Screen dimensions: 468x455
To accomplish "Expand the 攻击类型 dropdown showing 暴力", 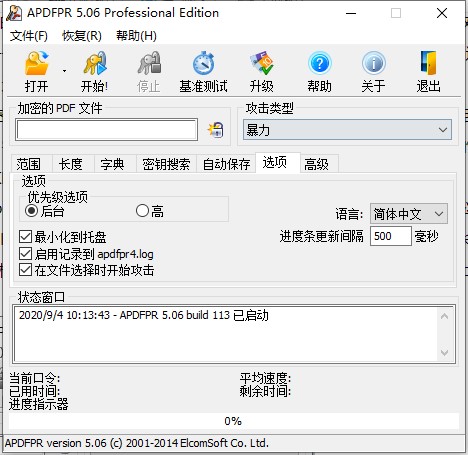I will (x=347, y=130).
